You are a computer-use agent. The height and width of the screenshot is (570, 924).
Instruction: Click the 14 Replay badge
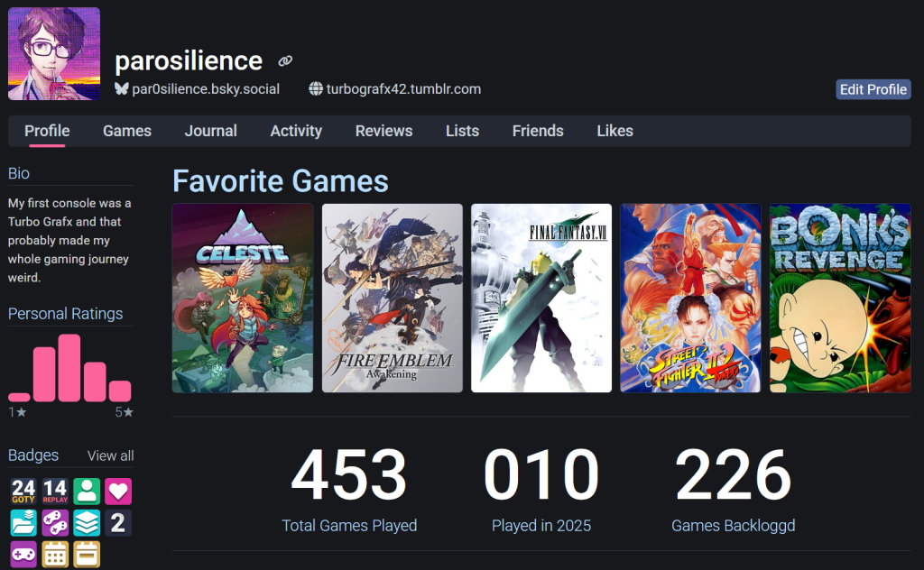[55, 492]
